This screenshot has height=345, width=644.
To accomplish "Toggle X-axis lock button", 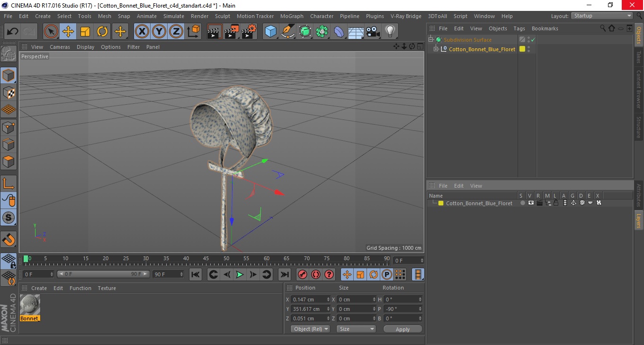I will [142, 32].
